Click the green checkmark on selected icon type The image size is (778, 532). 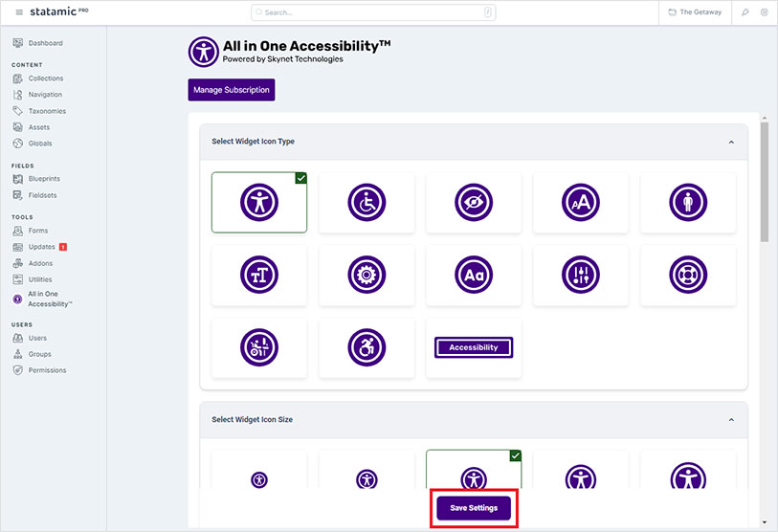(x=301, y=178)
